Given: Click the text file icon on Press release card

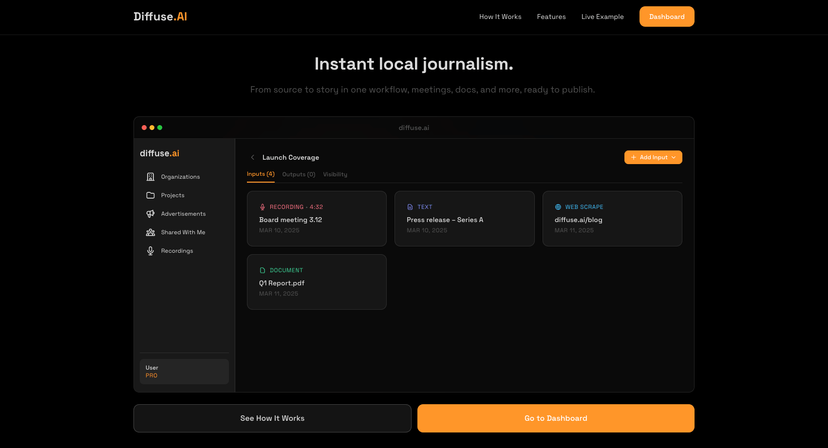Looking at the screenshot, I should 410,207.
